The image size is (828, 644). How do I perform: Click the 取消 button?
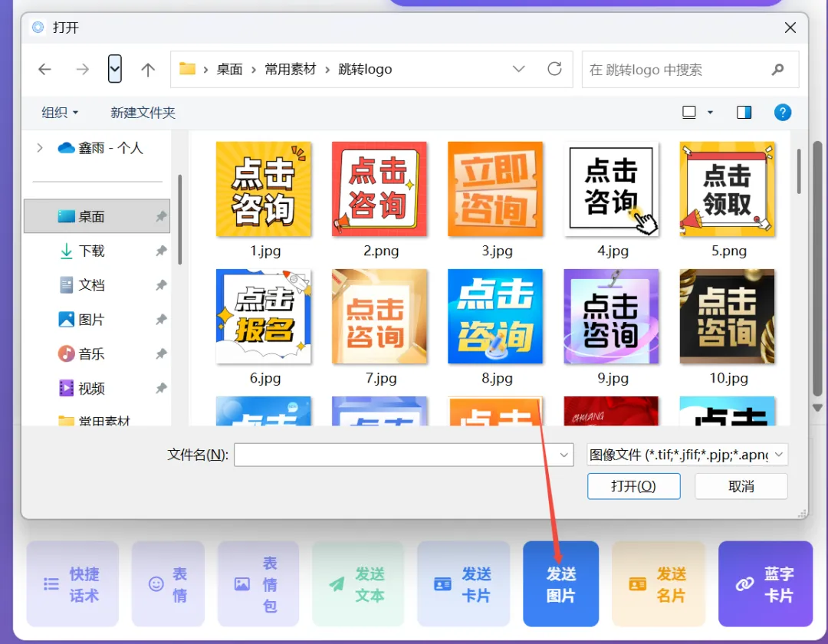(741, 486)
